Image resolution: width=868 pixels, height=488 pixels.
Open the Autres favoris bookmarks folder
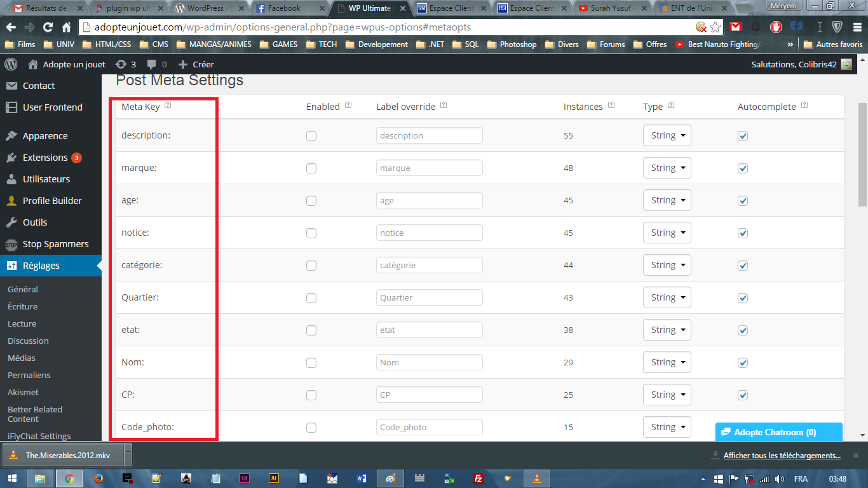833,44
